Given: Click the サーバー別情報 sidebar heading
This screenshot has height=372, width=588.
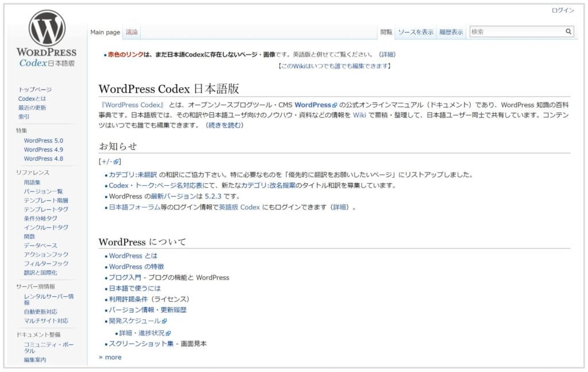Looking at the screenshot, I should [x=35, y=286].
